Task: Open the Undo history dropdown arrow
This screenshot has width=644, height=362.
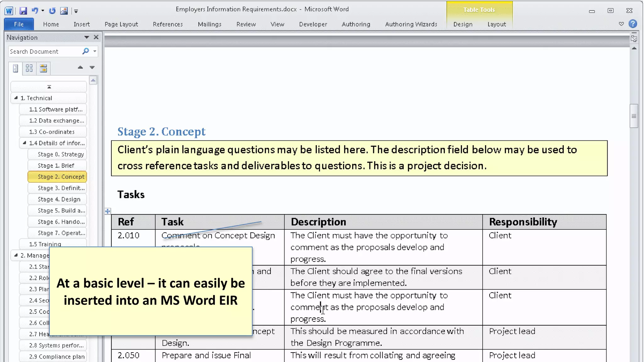Action: click(x=43, y=11)
